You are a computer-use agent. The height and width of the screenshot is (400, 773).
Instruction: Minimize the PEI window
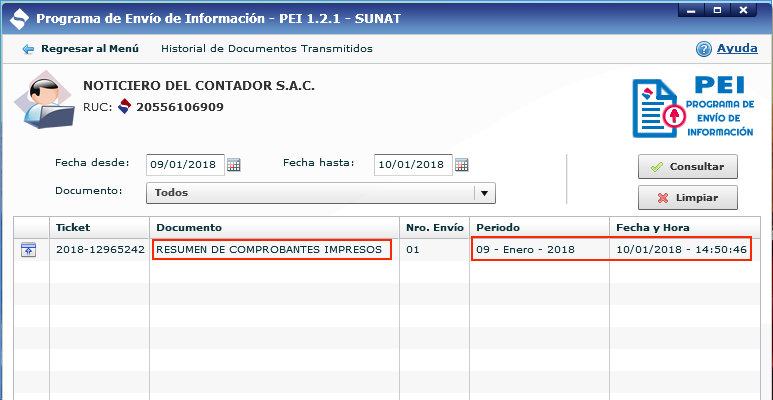tap(691, 9)
